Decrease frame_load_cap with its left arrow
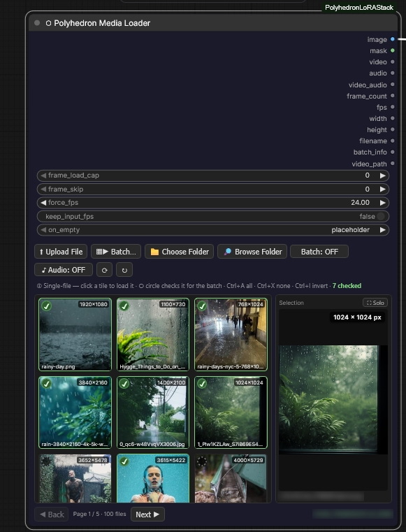The height and width of the screenshot is (532, 406). point(43,175)
